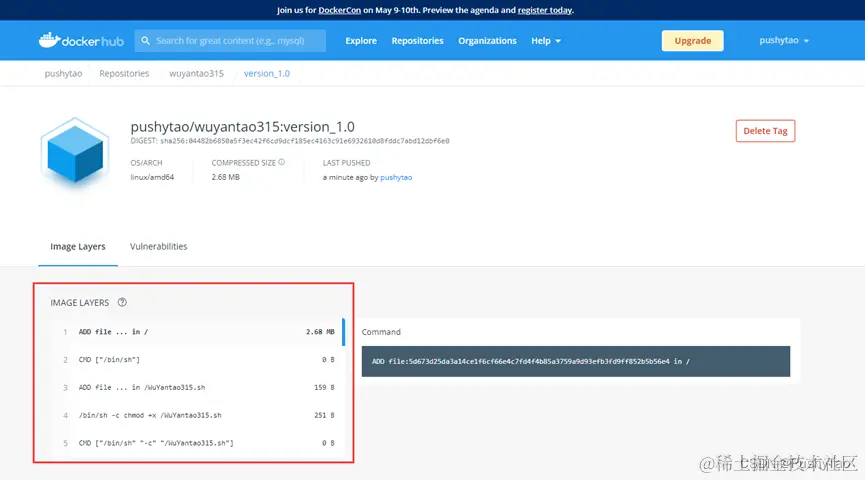Select layer 2 CMD ["/bin/sh"]
865x480 pixels.
pyautogui.click(x=199, y=360)
